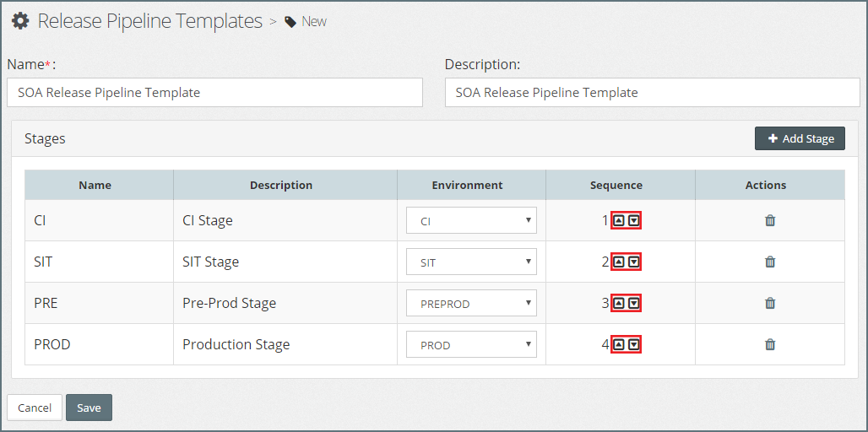Expand the PREPROD environment dropdown

[x=471, y=303]
